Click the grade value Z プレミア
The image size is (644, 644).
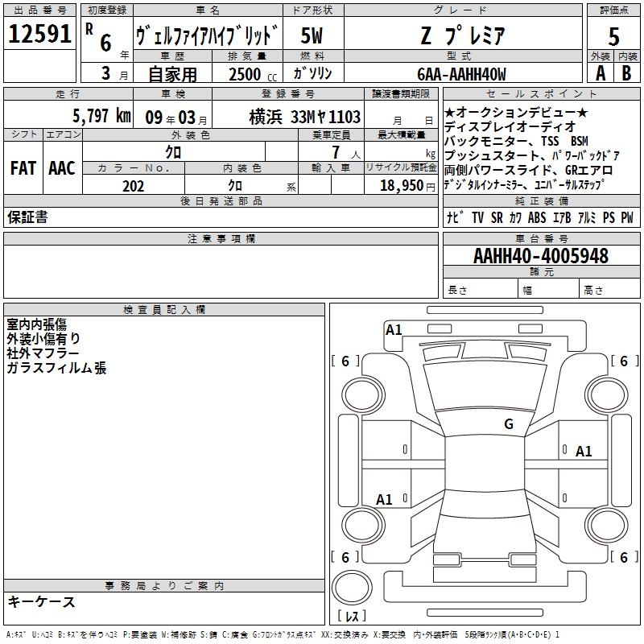coord(463,35)
